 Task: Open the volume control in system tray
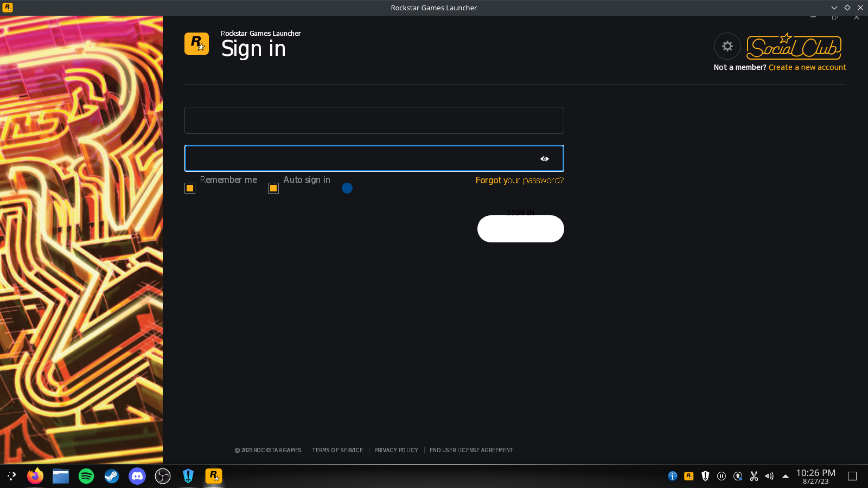click(x=769, y=476)
